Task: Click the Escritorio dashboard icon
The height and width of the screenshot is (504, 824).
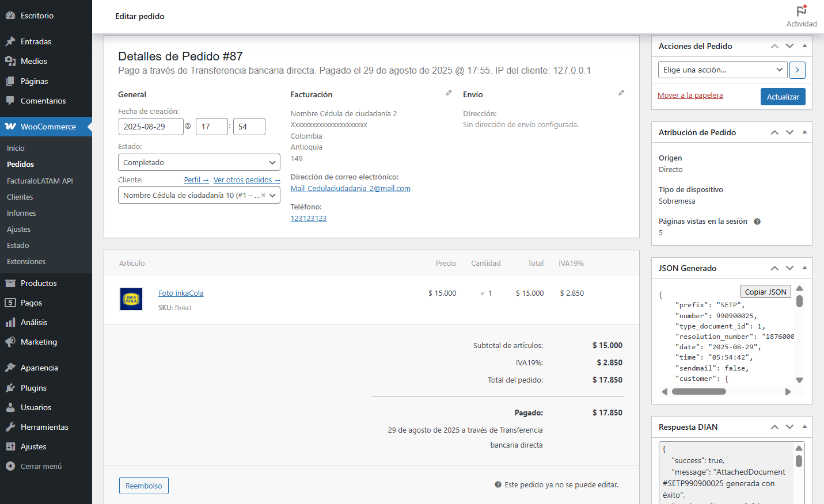Action: [x=10, y=16]
